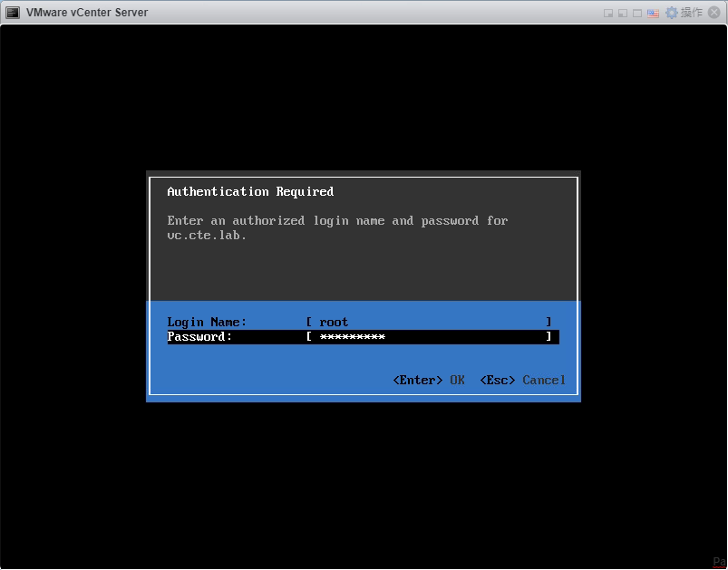Click the VMware vCenter Server window title
Image resolution: width=728 pixels, height=570 pixels.
87,13
